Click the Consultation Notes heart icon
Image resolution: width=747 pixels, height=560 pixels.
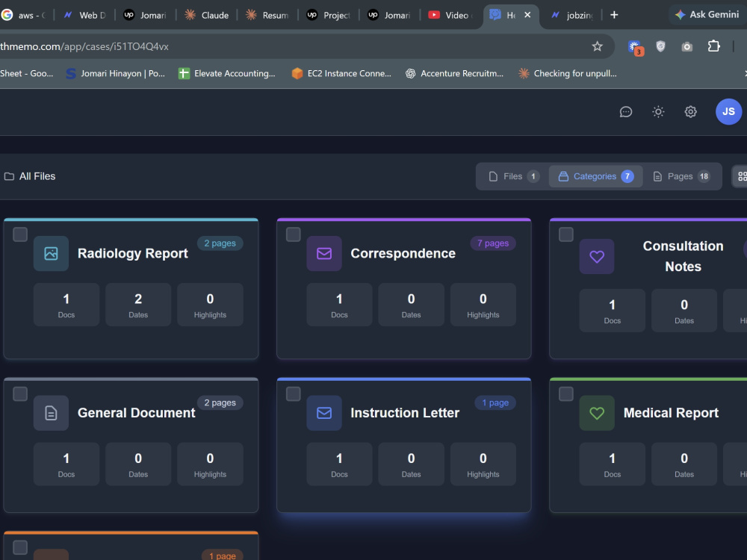596,257
